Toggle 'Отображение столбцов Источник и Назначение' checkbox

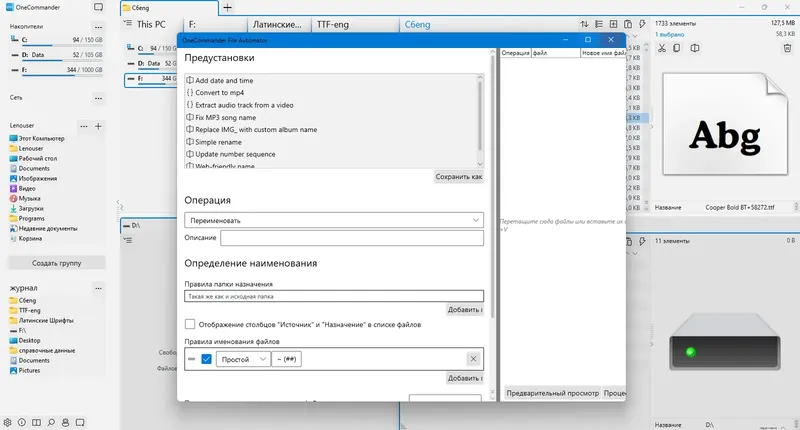190,324
